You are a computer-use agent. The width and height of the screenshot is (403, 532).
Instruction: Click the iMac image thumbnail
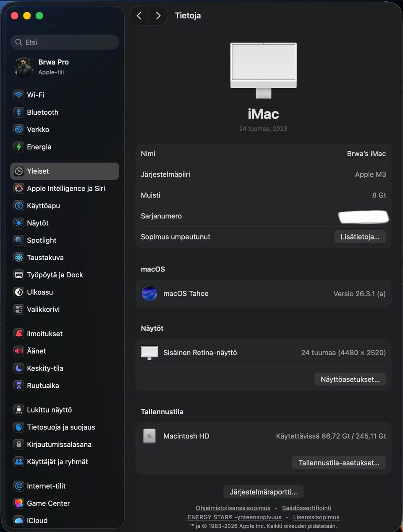[x=263, y=70]
